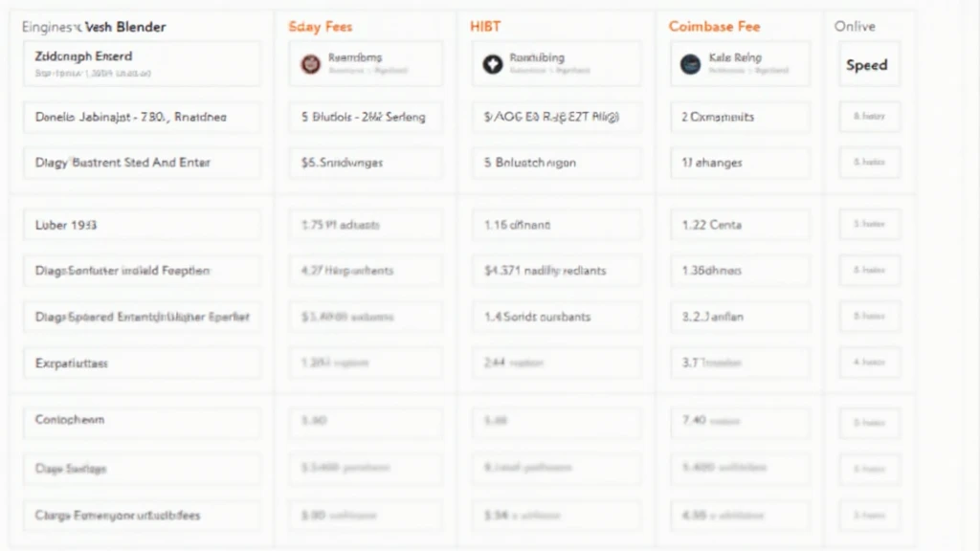Switch to the Onlive column header
The height and width of the screenshot is (551, 980).
855,27
